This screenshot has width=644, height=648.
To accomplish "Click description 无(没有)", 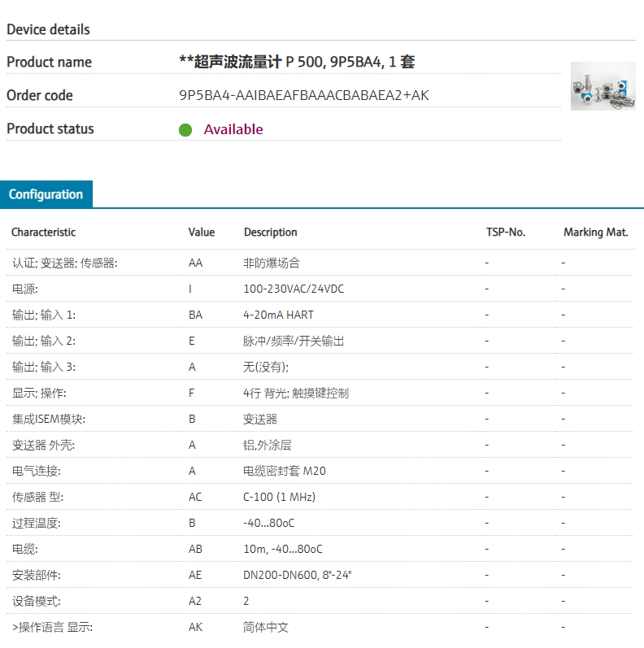I will [x=266, y=367].
